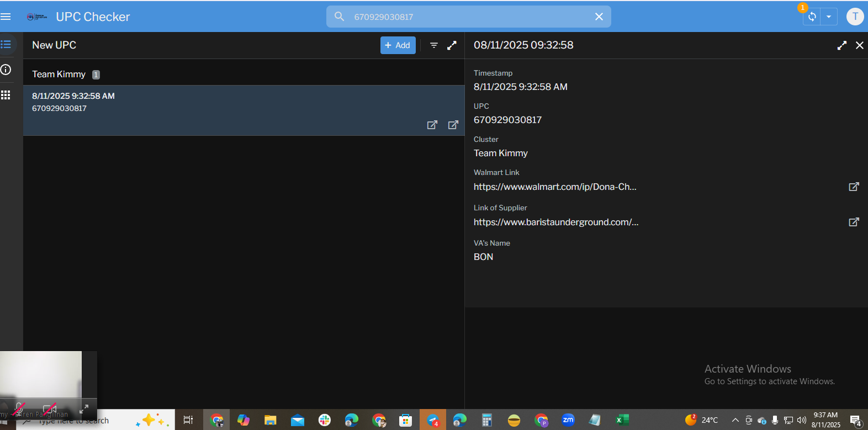Open the Walmart link external icon in details
Image resolution: width=868 pixels, height=430 pixels.
[854, 187]
